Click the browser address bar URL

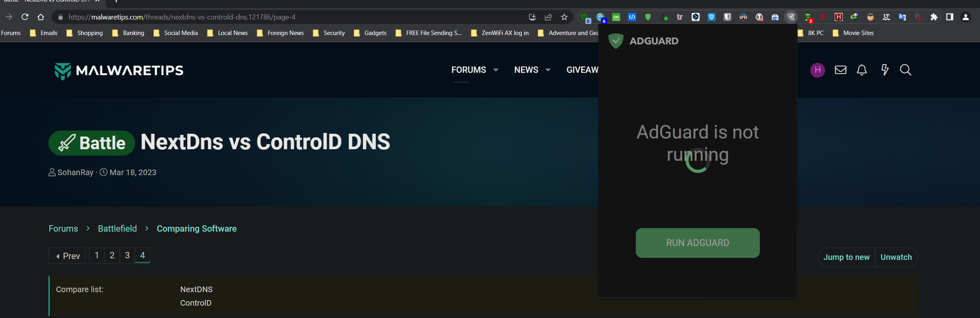coord(182,17)
